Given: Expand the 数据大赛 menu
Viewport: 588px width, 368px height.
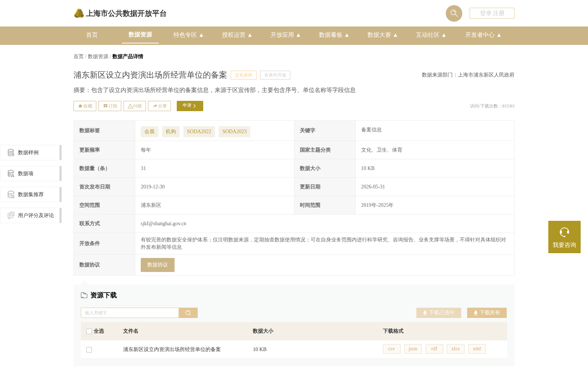Looking at the screenshot, I should (383, 35).
